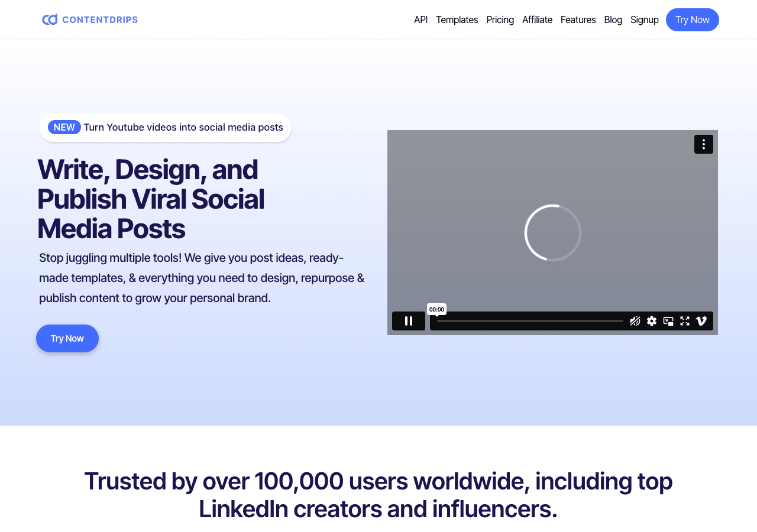757x532 pixels.
Task: Seek on the video progress bar
Action: [530, 321]
